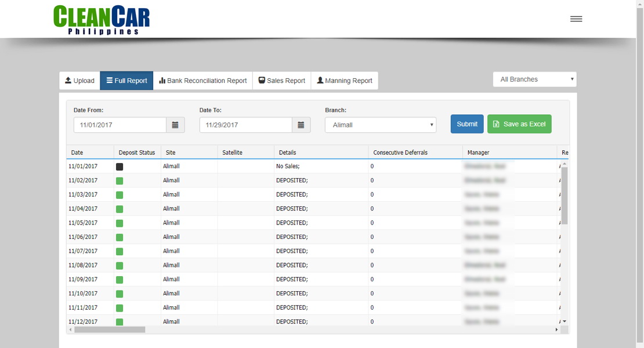Click the upload arrow icon on Upload tab

pos(67,81)
